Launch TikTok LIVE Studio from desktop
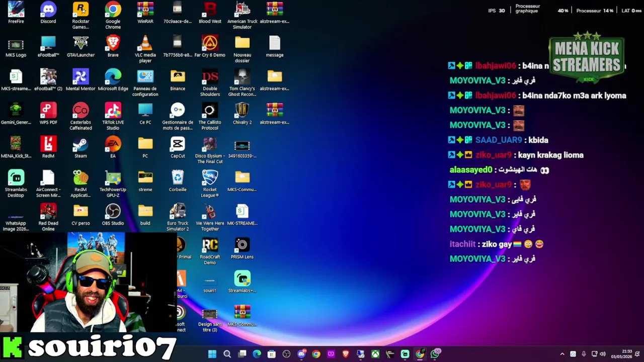 pyautogui.click(x=113, y=117)
